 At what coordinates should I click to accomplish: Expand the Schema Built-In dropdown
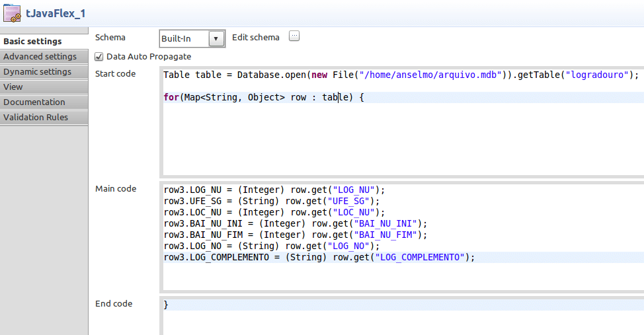(x=216, y=38)
